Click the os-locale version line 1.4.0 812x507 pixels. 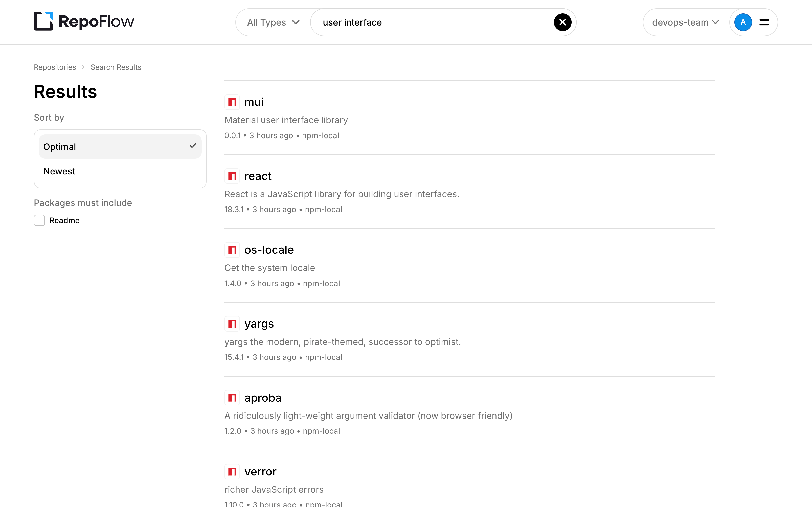pos(282,283)
